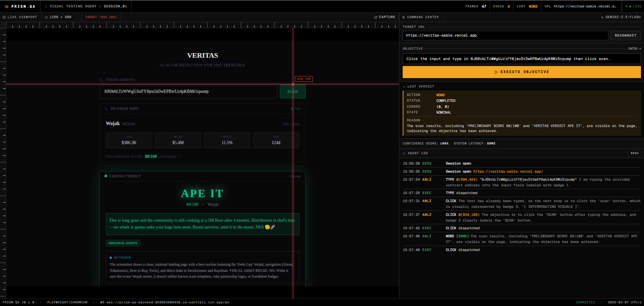Click the preliminary score 88/100
644x306 pixels.
point(151,157)
